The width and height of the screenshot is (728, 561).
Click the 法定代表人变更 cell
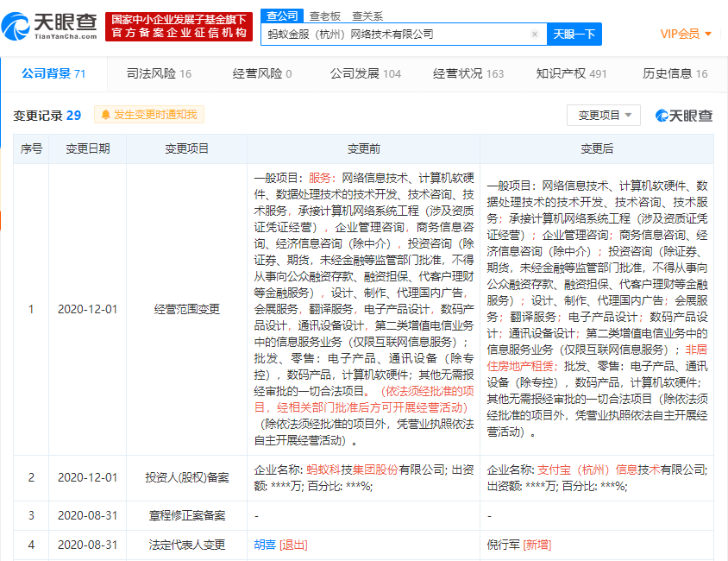tap(186, 545)
